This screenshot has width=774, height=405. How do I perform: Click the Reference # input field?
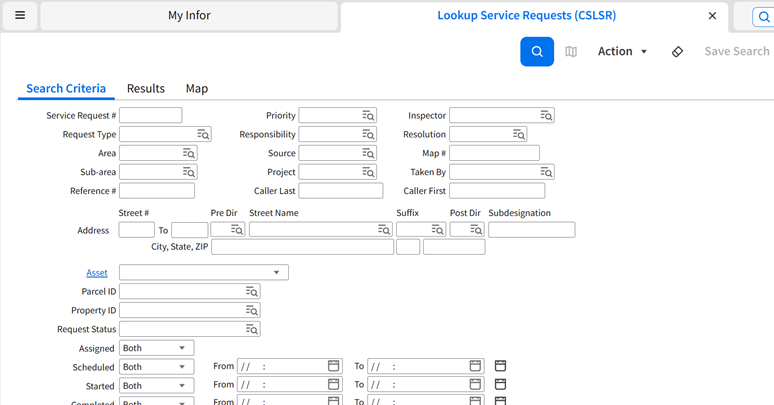(157, 191)
